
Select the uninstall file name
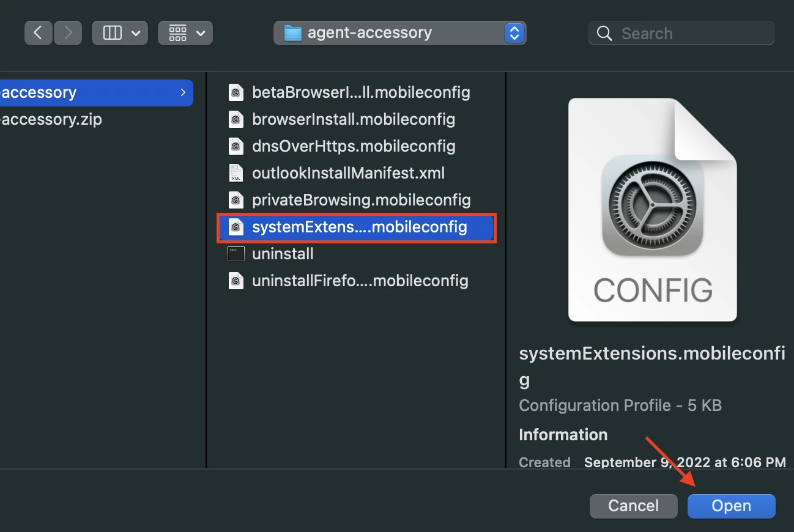coord(283,254)
